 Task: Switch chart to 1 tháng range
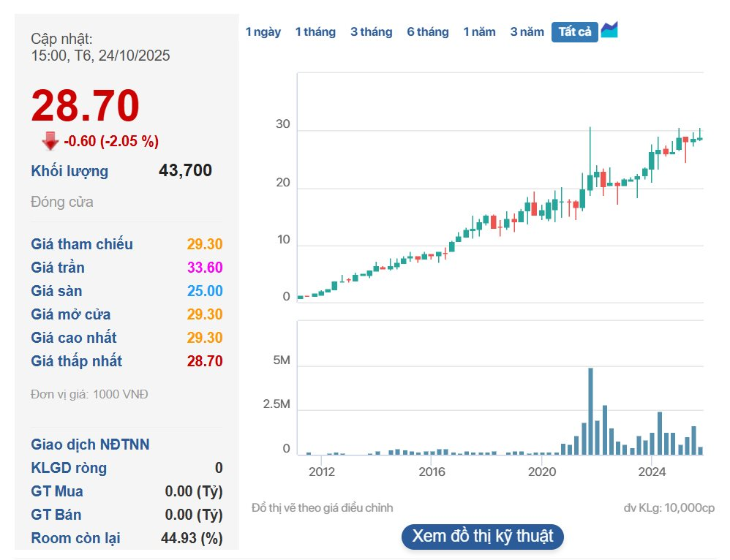315,32
